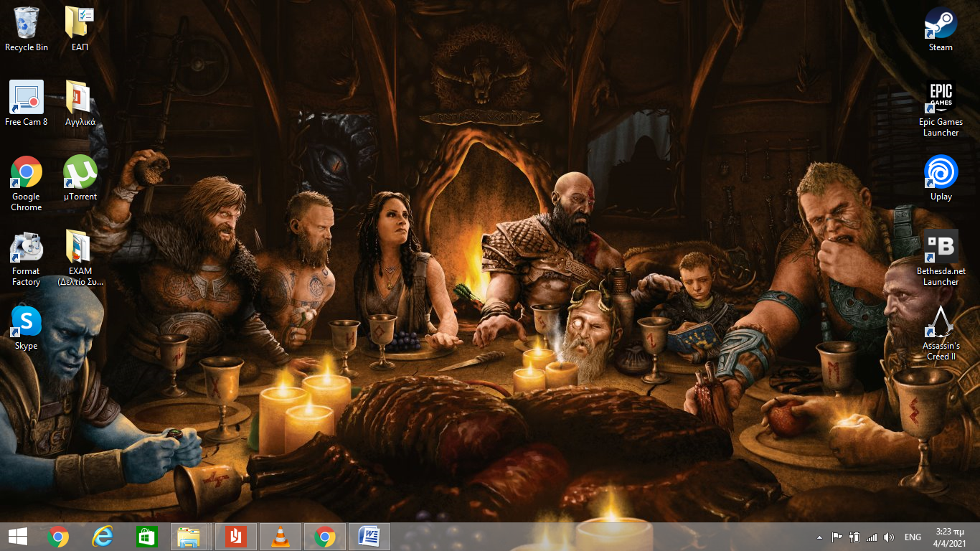Viewport: 980px width, 551px height.
Task: Select the Uplay desktop shortcut
Action: click(x=941, y=178)
